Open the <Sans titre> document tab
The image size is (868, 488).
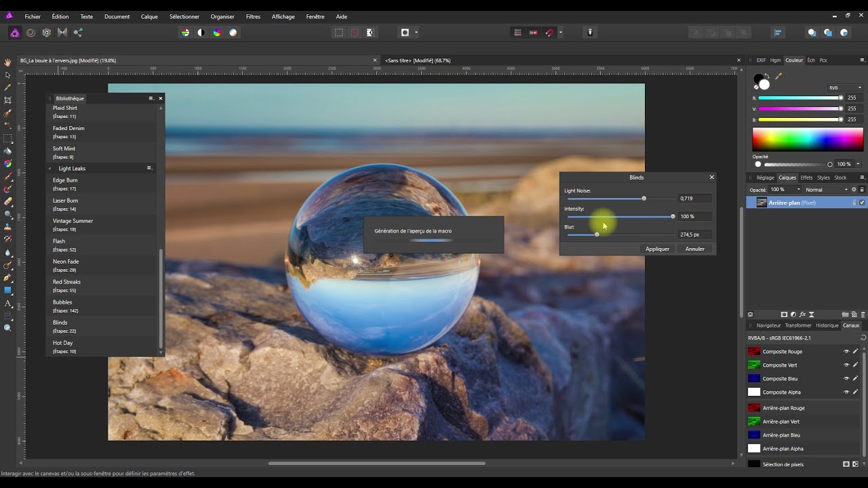tap(418, 60)
